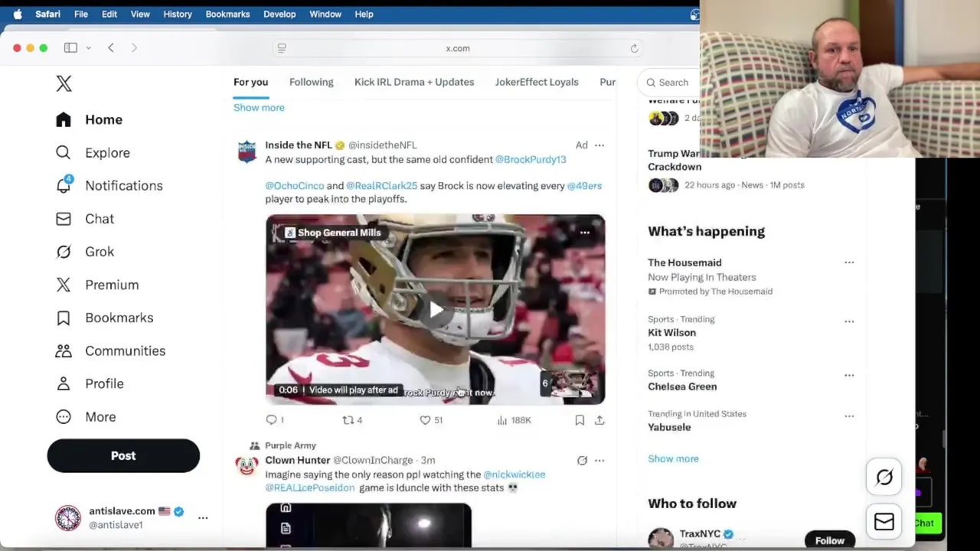Open Chat in left sidebar
This screenshot has width=980, height=551.
click(85, 218)
